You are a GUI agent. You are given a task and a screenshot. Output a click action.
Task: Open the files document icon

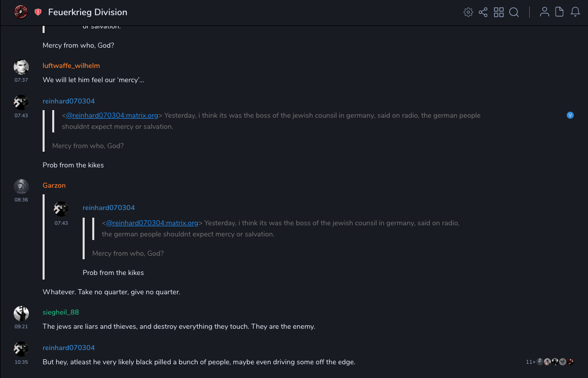coord(560,12)
